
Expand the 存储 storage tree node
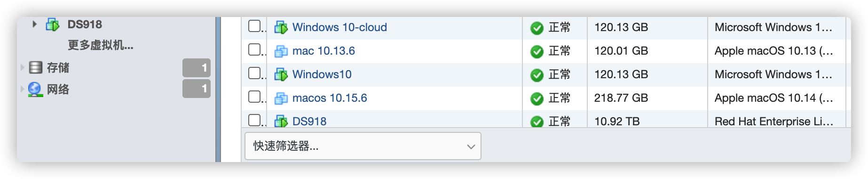[x=22, y=67]
